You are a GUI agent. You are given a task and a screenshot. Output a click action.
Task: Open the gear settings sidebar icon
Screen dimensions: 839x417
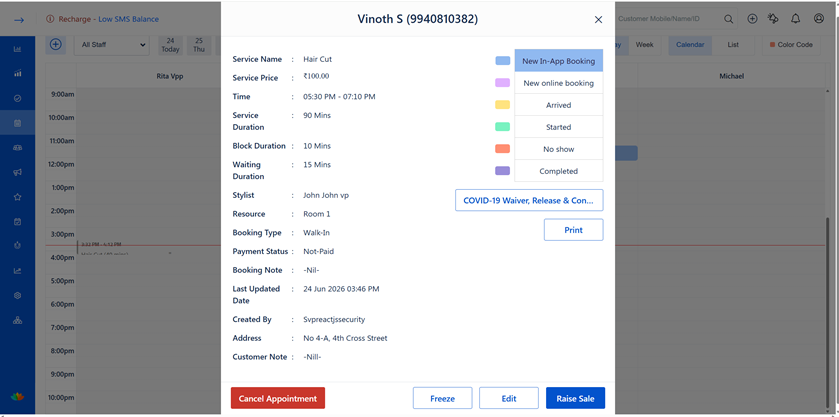pos(18,295)
